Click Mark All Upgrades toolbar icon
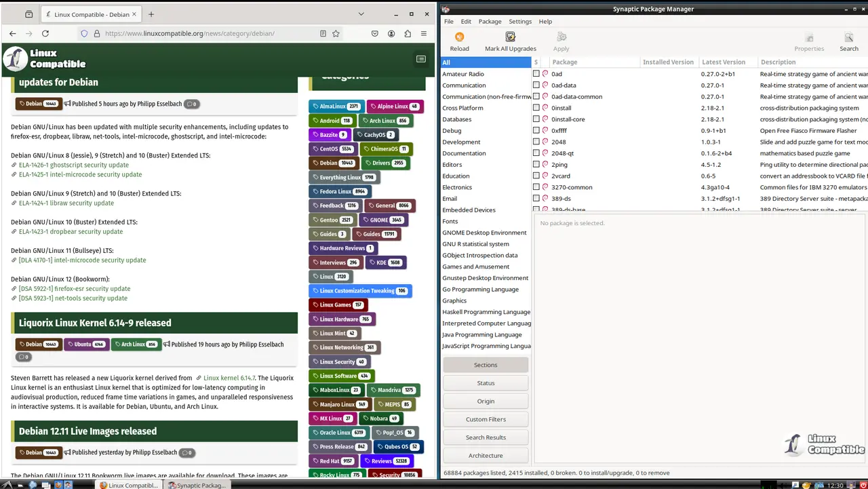Screen dimensions: 868x489 (x=510, y=38)
